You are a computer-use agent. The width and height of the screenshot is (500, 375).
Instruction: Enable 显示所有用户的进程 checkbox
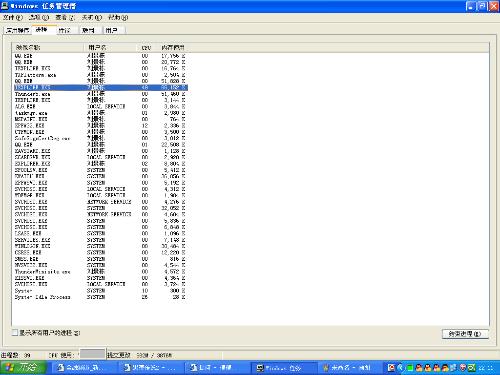coord(15,332)
